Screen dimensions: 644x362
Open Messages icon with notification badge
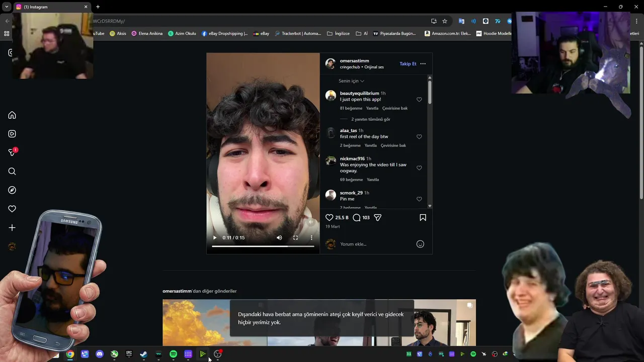(13, 152)
